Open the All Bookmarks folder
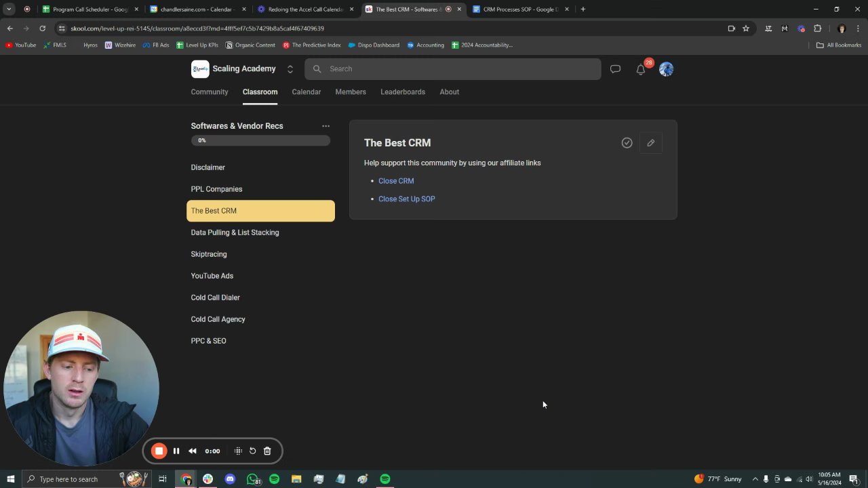Screen dimensions: 868x488 click(x=839, y=45)
